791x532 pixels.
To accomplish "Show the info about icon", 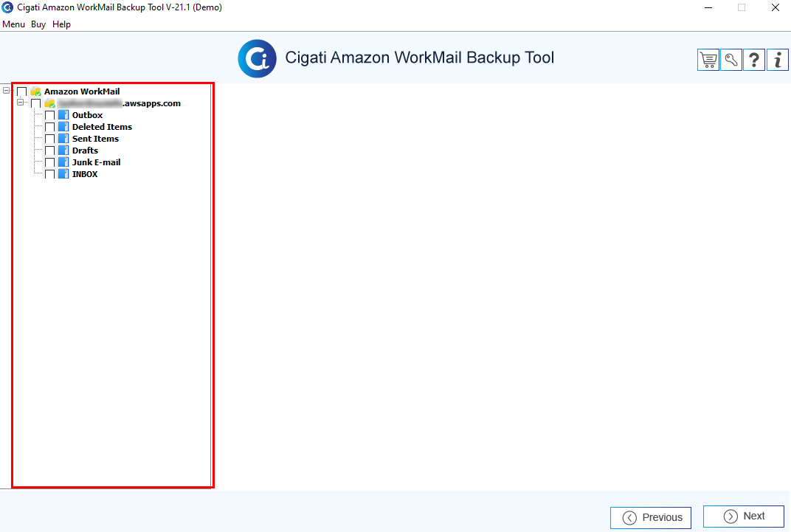I will 778,60.
